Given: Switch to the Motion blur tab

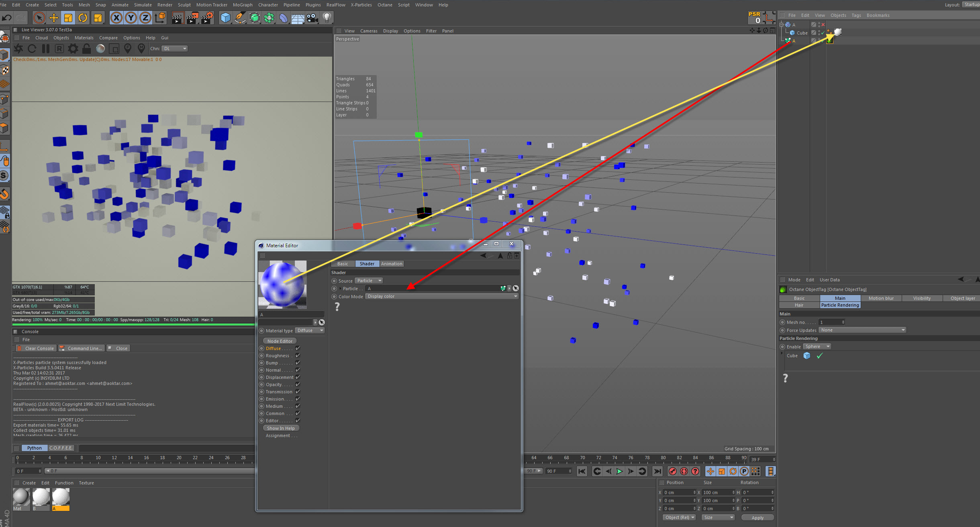Looking at the screenshot, I should [x=881, y=298].
